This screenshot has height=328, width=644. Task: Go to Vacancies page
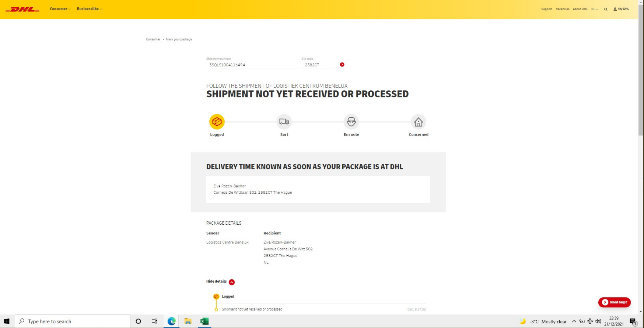563,9
